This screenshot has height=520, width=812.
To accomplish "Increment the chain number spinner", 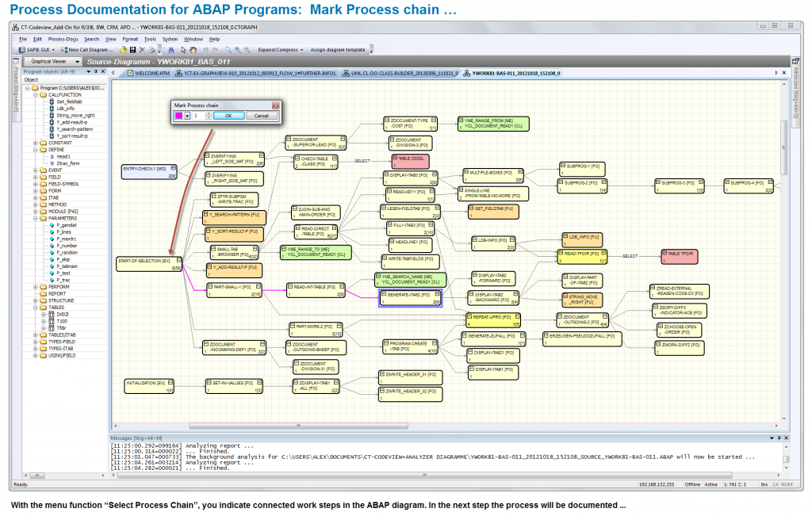I will pyautogui.click(x=209, y=113).
